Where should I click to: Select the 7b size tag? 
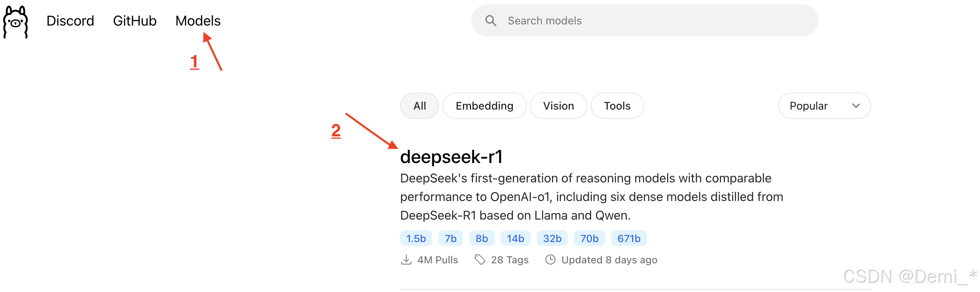pyautogui.click(x=450, y=239)
